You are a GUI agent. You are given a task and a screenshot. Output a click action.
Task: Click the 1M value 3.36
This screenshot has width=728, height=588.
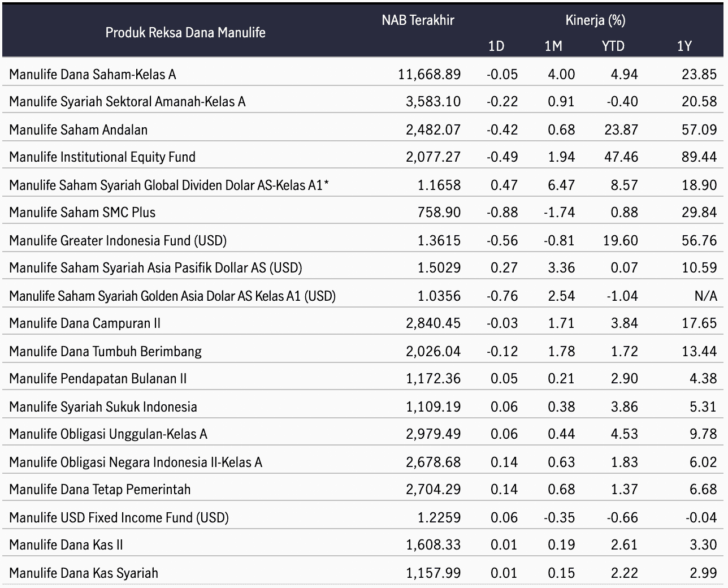561,267
